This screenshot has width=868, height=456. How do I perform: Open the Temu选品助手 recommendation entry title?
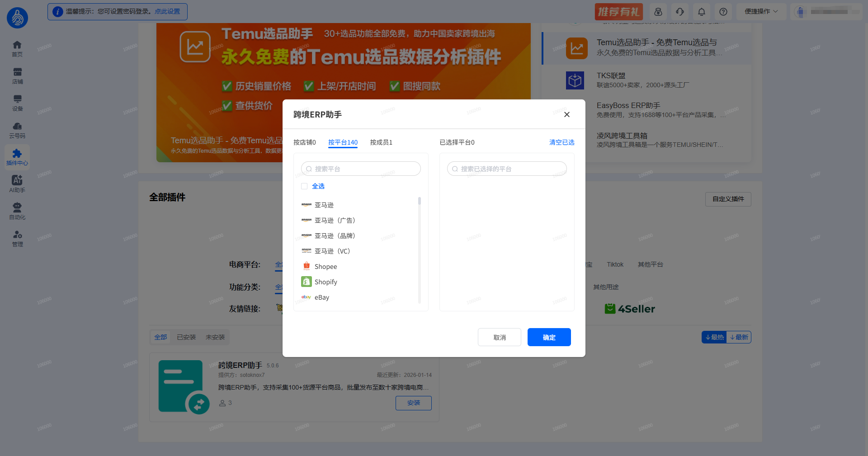point(657,42)
